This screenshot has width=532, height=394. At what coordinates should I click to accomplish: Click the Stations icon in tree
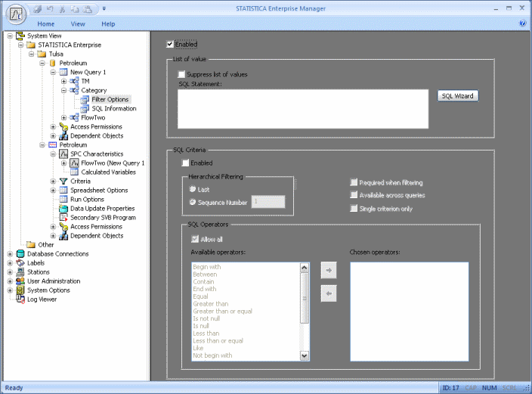[x=20, y=271]
